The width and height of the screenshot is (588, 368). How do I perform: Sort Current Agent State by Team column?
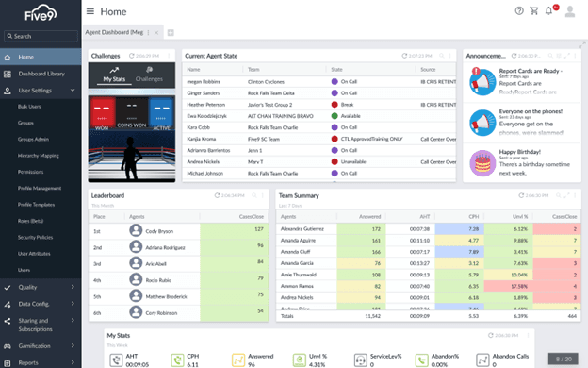tap(253, 70)
